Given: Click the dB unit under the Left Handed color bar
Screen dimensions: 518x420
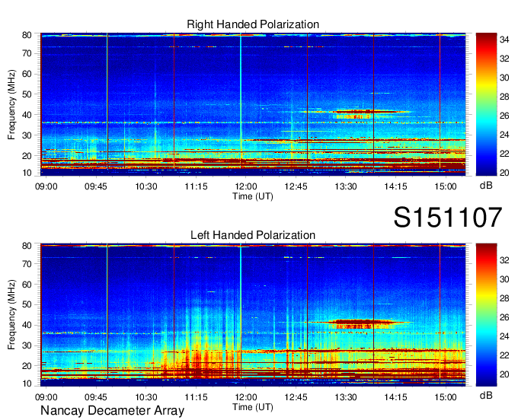Looking at the screenshot, I should pos(486,395).
